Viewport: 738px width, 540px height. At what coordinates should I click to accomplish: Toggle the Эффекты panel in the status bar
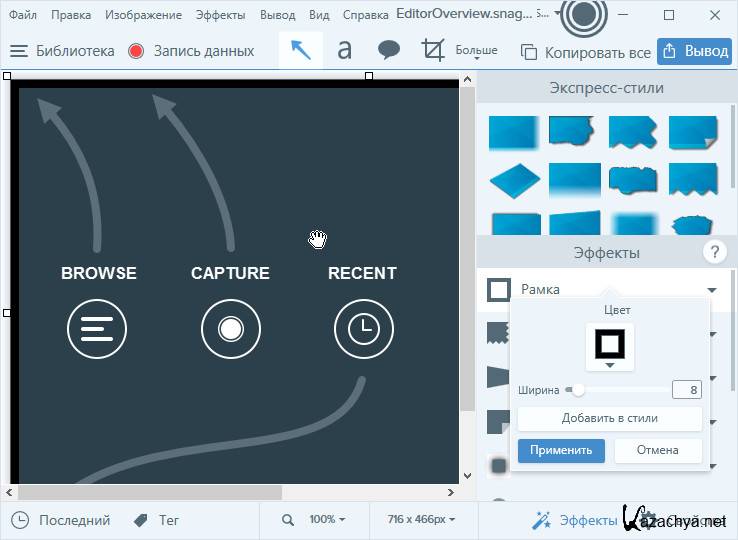coord(575,520)
